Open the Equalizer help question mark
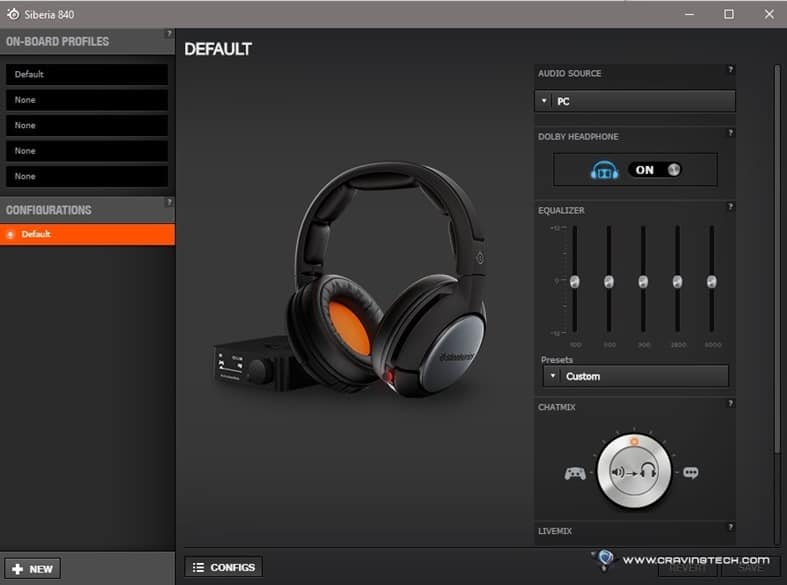This screenshot has width=787, height=585. click(730, 207)
